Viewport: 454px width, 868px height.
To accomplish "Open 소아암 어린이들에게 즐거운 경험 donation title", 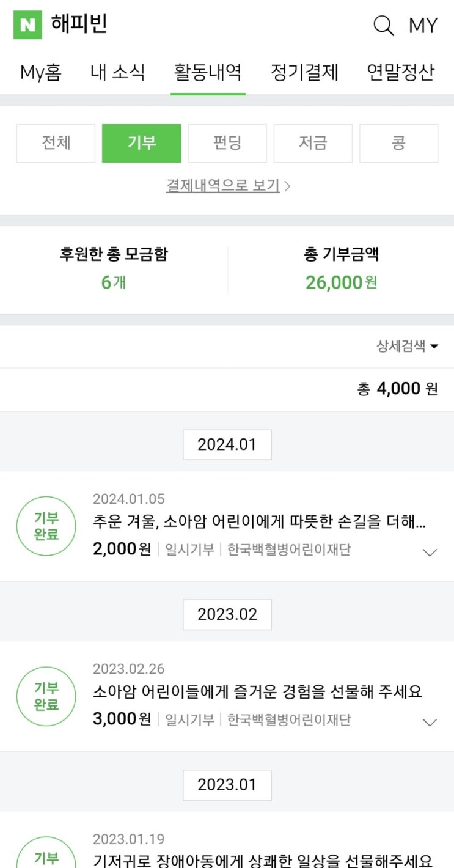I will (257, 692).
